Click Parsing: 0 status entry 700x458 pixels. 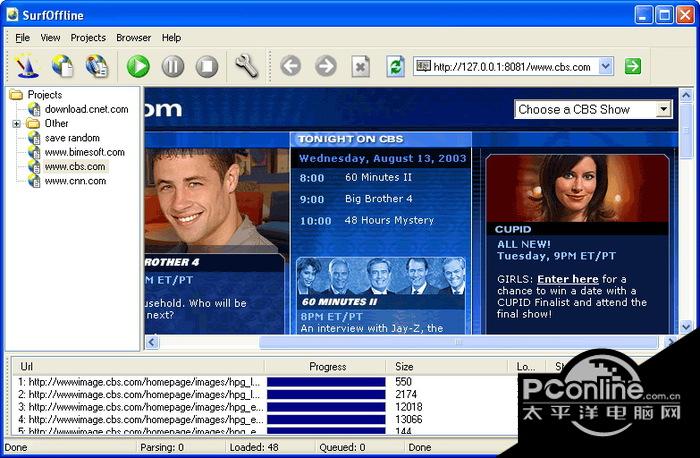click(162, 447)
